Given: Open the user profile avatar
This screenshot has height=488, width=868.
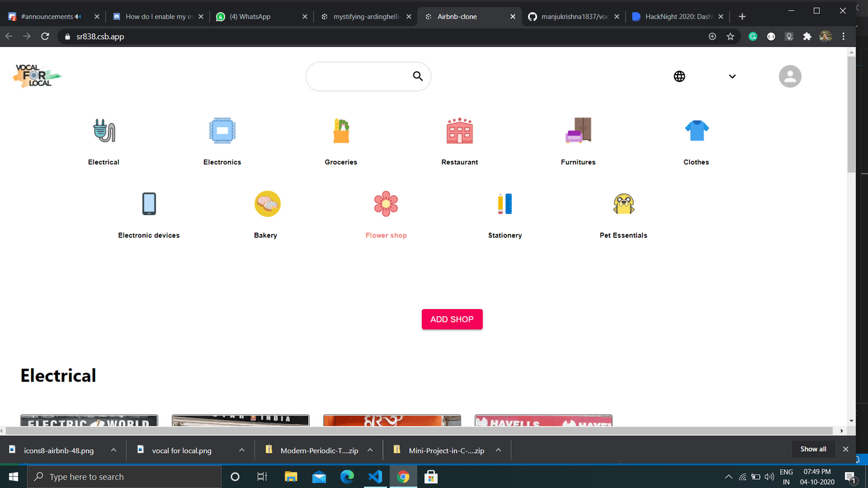Looking at the screenshot, I should (x=790, y=77).
